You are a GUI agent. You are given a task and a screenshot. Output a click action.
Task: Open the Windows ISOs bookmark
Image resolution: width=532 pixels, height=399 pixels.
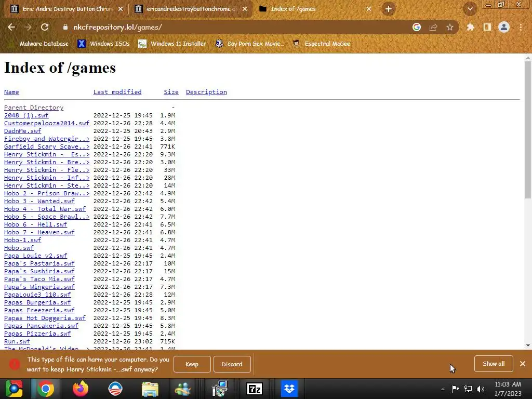point(103,44)
